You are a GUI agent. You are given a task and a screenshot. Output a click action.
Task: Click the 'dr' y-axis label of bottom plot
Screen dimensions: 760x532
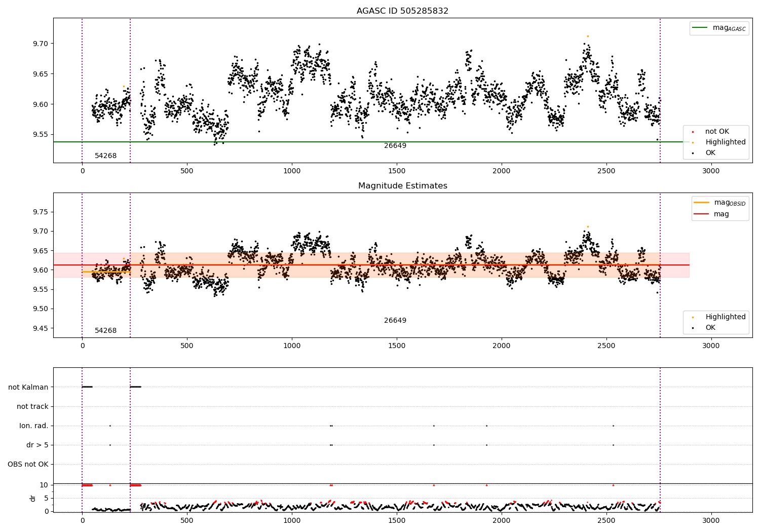tap(33, 498)
